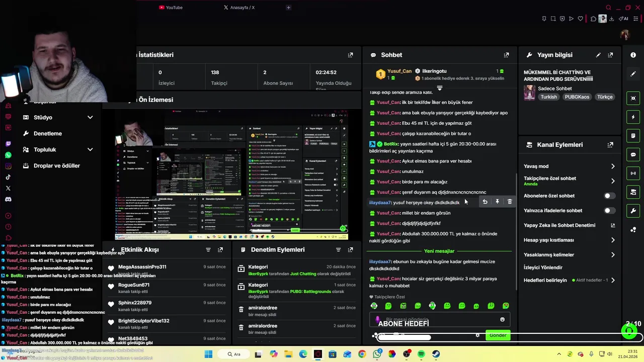644x362 pixels.
Task: Open a new browser tab
Action: click(x=288, y=8)
